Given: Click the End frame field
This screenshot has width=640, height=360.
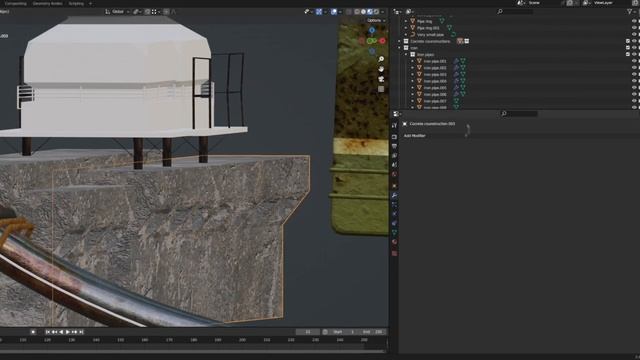Looking at the screenshot, I should [x=372, y=332].
